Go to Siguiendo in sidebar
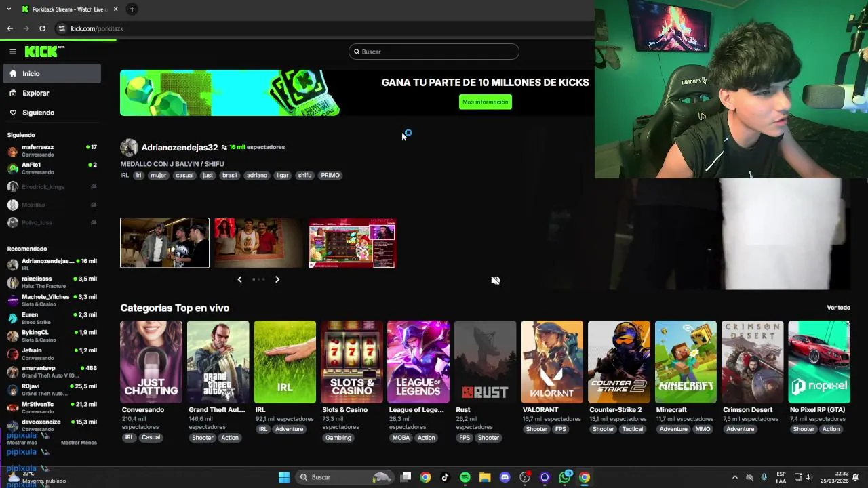The image size is (868, 488). pyautogui.click(x=52, y=113)
